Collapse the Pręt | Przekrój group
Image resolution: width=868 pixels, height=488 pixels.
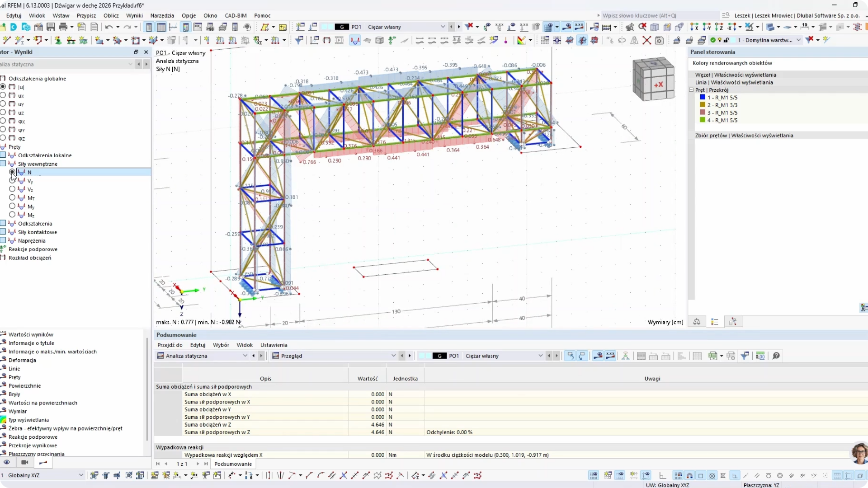[x=691, y=90]
